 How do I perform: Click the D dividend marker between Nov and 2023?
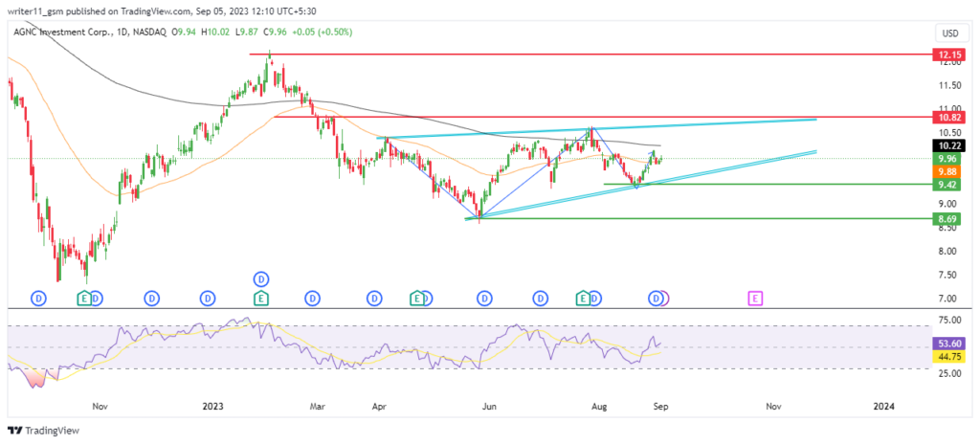[x=151, y=300]
